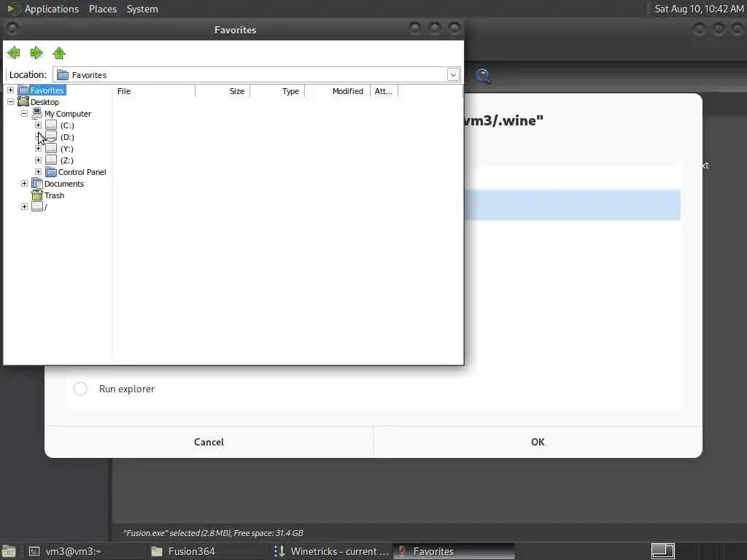The height and width of the screenshot is (560, 747).
Task: Sort by the Modified column header
Action: pyautogui.click(x=337, y=91)
